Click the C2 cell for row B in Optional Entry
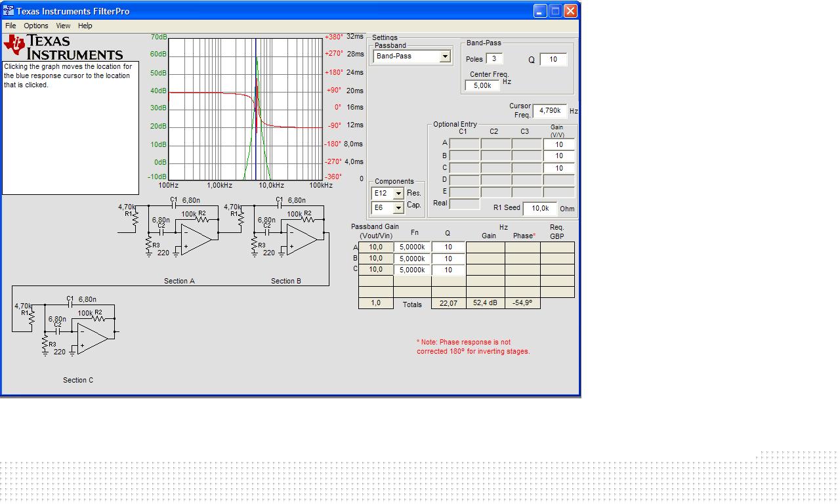840x504 pixels. tap(495, 156)
